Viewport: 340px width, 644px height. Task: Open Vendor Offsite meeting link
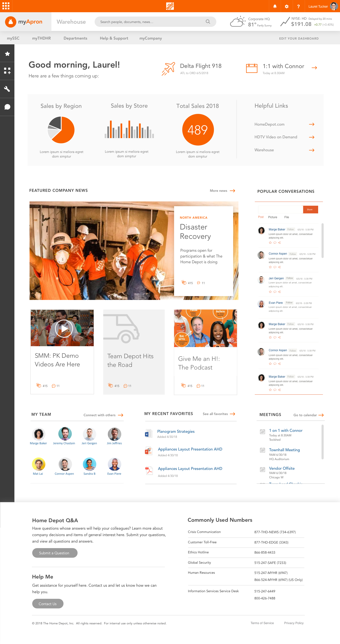tap(282, 468)
